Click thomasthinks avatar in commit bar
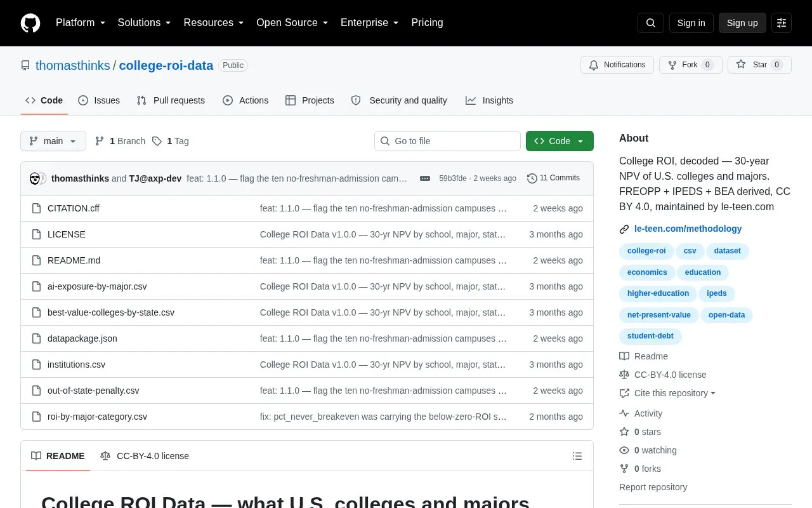 pyautogui.click(x=35, y=178)
